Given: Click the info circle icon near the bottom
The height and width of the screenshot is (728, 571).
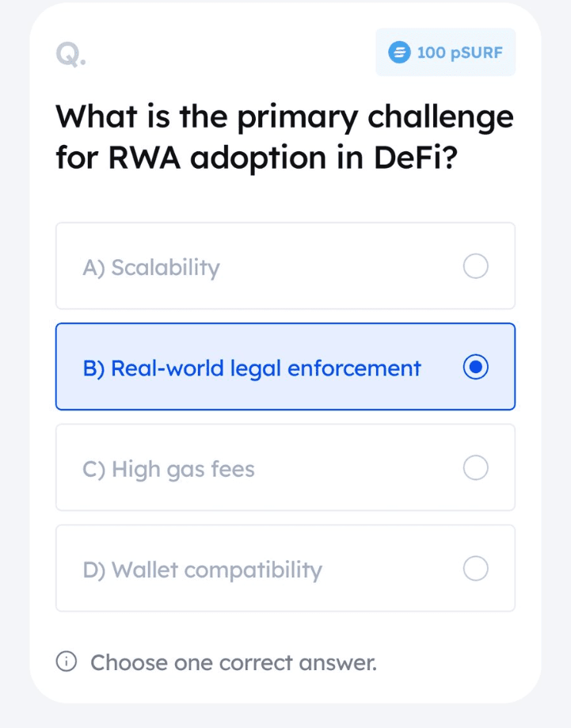Looking at the screenshot, I should 68,661.
